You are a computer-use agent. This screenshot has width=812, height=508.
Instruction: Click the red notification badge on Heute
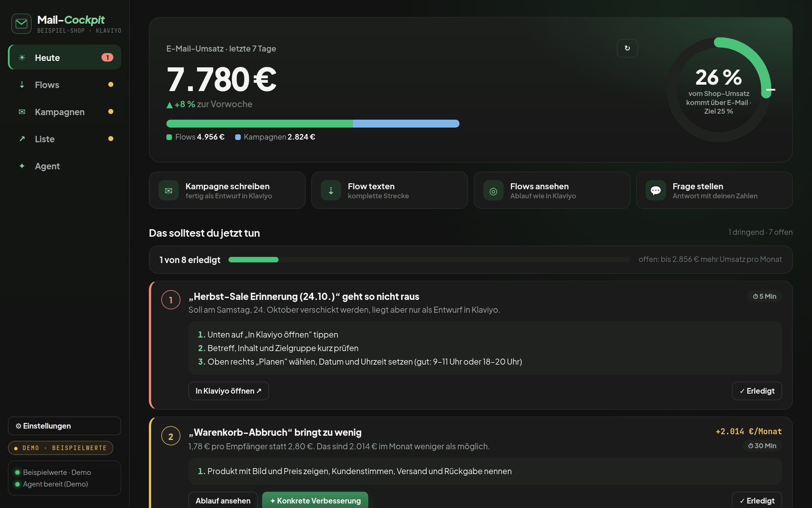point(107,58)
